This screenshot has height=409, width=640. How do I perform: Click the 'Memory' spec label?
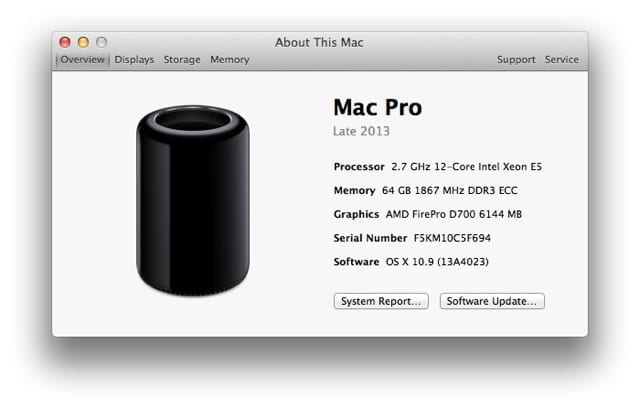[354, 190]
